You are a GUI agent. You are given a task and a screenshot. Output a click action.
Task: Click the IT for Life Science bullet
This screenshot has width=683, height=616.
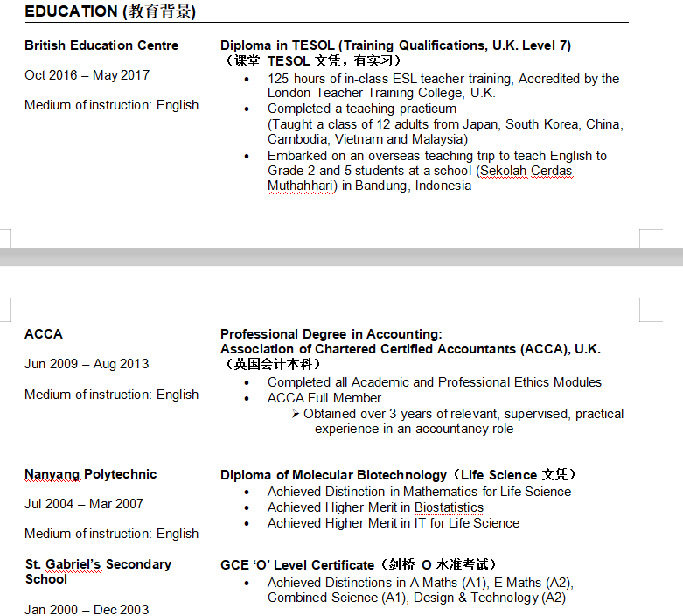(x=393, y=523)
